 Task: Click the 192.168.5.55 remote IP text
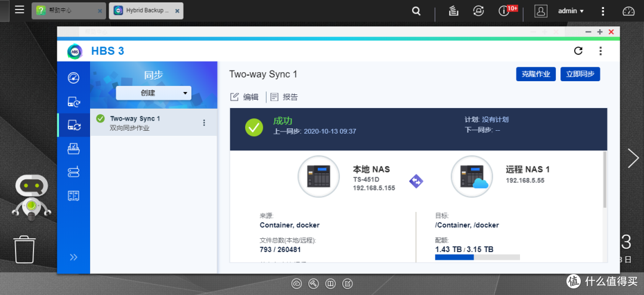(525, 180)
